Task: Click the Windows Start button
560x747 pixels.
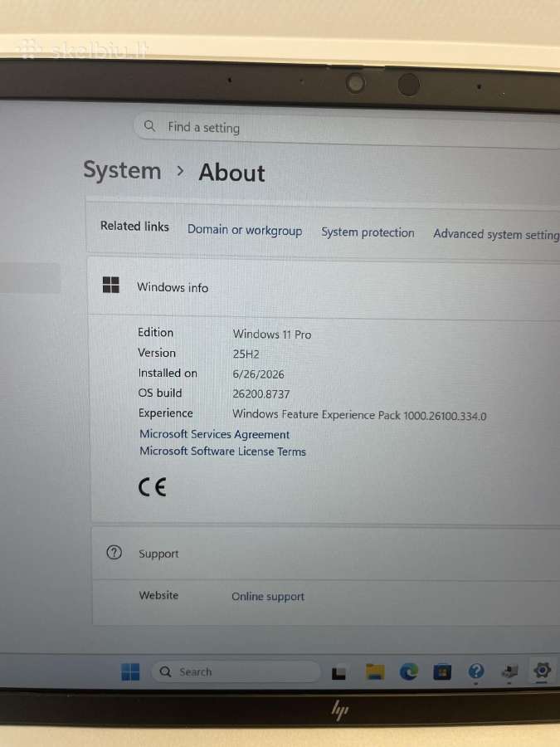Action: click(130, 671)
